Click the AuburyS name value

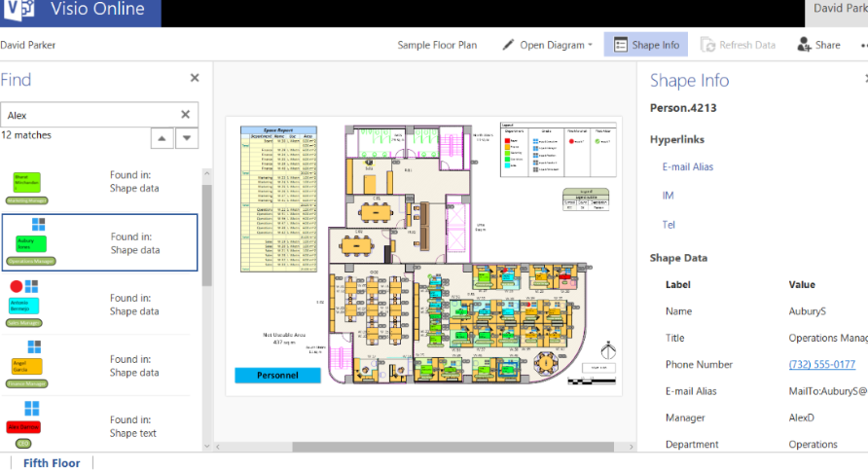tap(807, 311)
